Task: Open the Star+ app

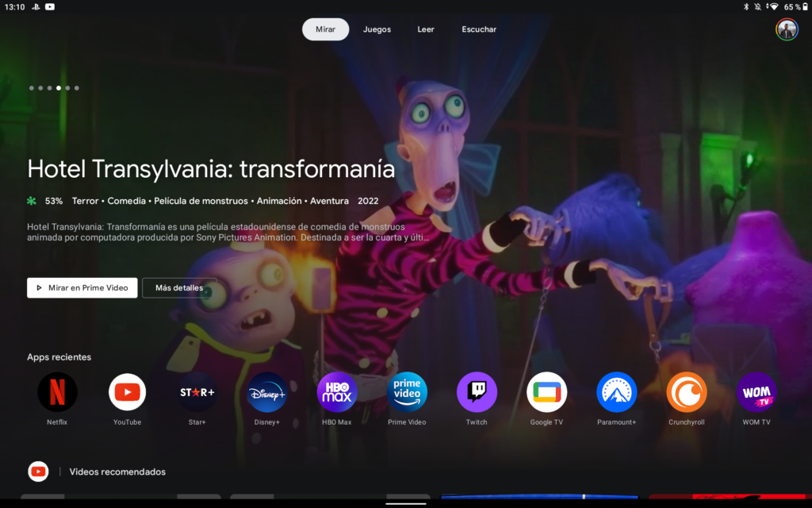Action: point(197,392)
